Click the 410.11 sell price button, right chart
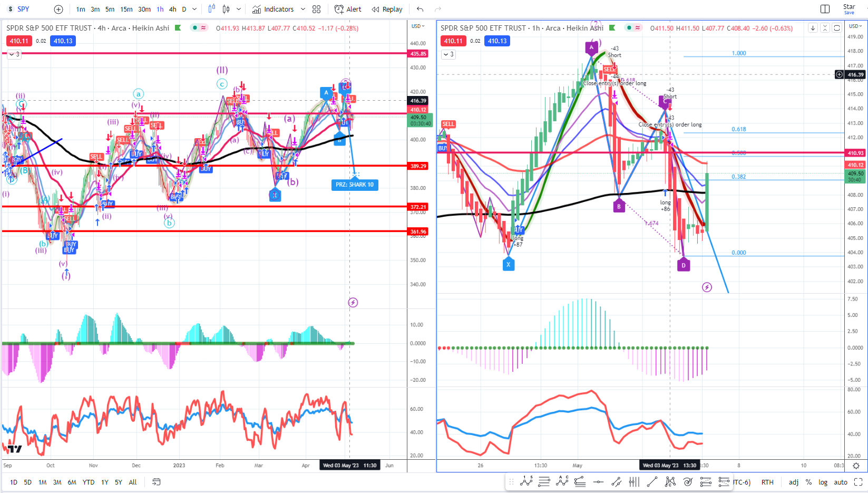 click(x=453, y=41)
